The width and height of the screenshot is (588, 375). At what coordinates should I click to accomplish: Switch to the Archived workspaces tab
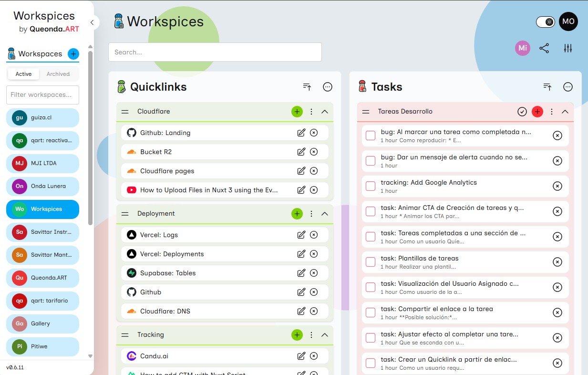58,74
